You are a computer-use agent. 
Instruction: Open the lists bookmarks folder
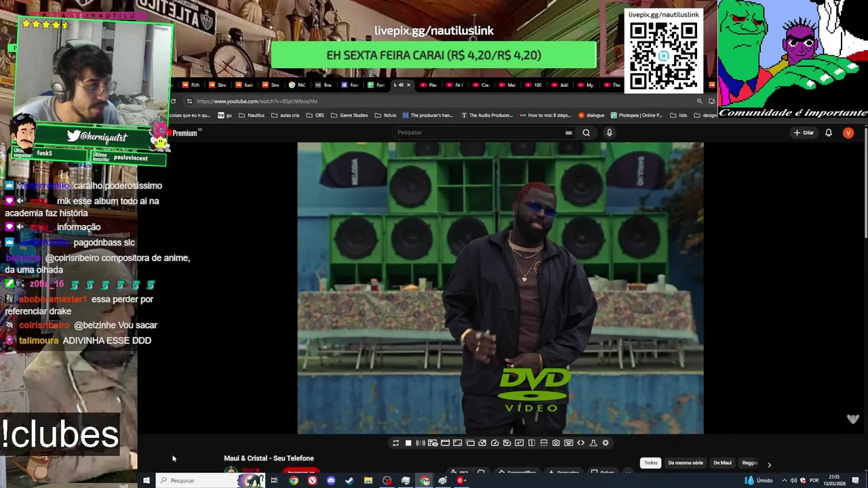(678, 115)
